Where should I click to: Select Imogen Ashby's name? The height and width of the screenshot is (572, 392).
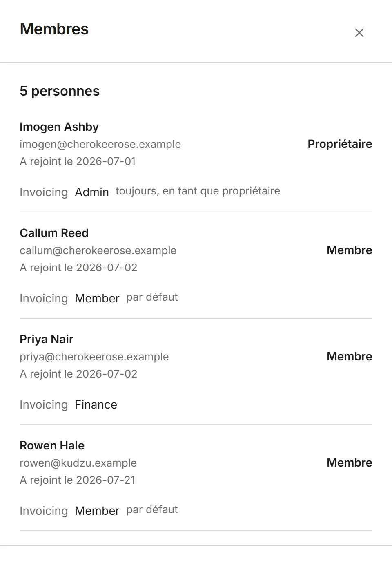click(59, 127)
